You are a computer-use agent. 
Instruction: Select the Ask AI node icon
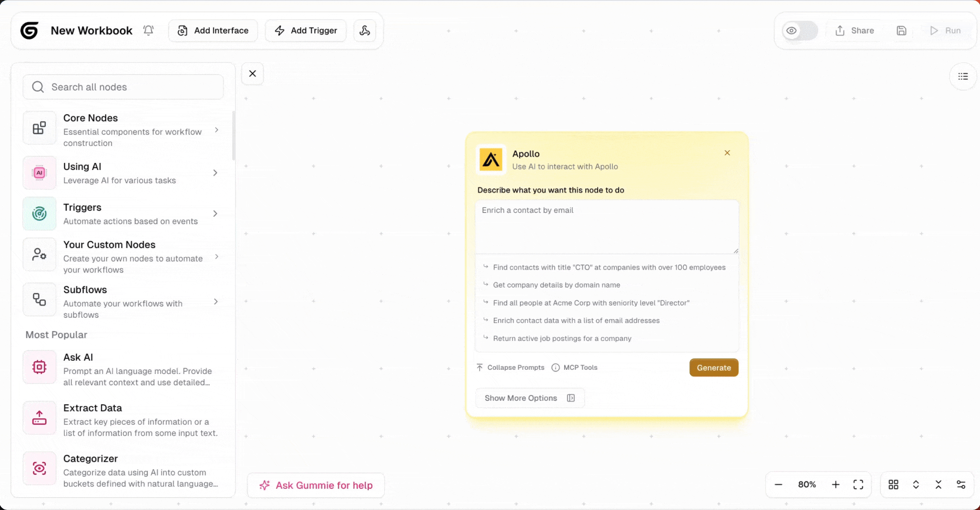click(x=39, y=367)
